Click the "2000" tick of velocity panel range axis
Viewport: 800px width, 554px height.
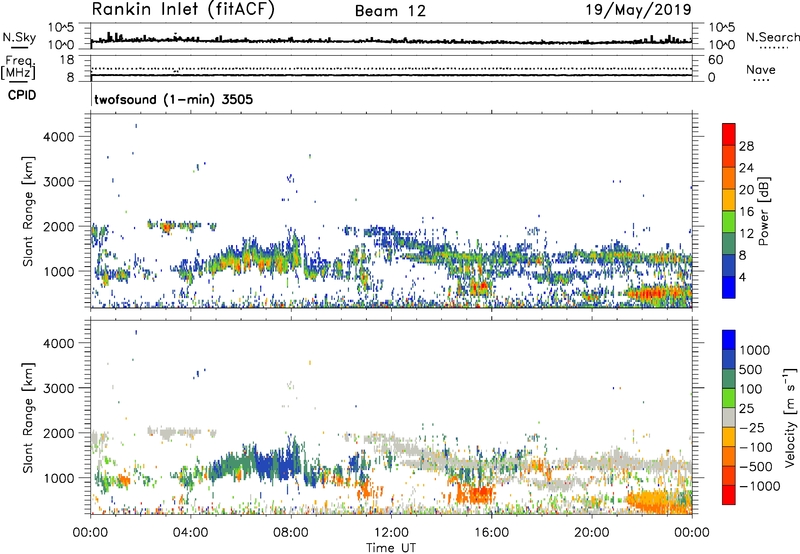click(59, 433)
